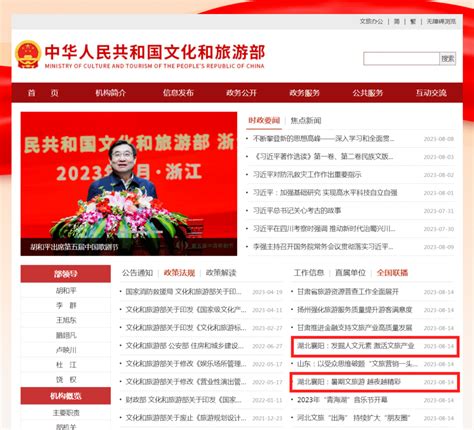474x430 pixels.
Task: Open news 河北文旅"出海"持续扩大"朋友圈"
Action: click(x=354, y=418)
